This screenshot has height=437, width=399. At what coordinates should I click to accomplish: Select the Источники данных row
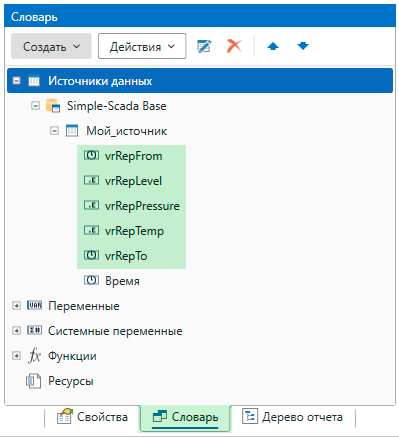200,81
